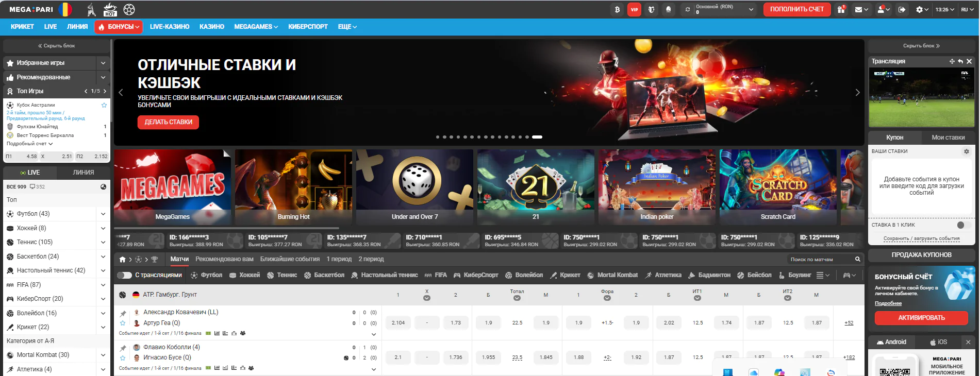This screenshot has width=980, height=376.
Task: Open the Тотал column dropdown
Action: 517,298
